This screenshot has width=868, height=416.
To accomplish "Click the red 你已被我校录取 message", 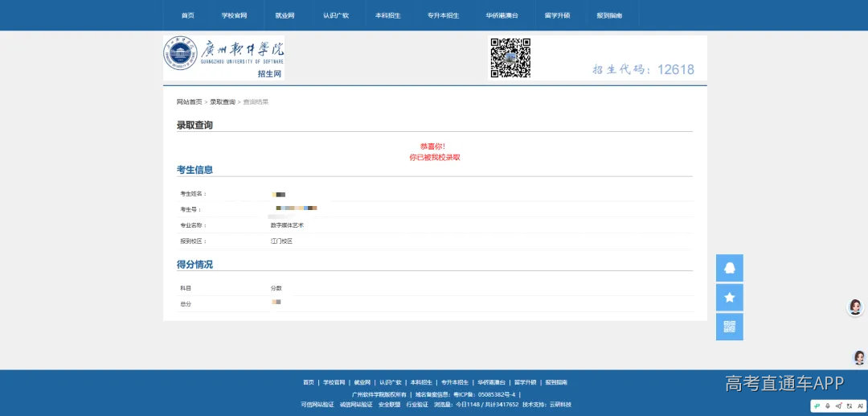I will point(435,158).
